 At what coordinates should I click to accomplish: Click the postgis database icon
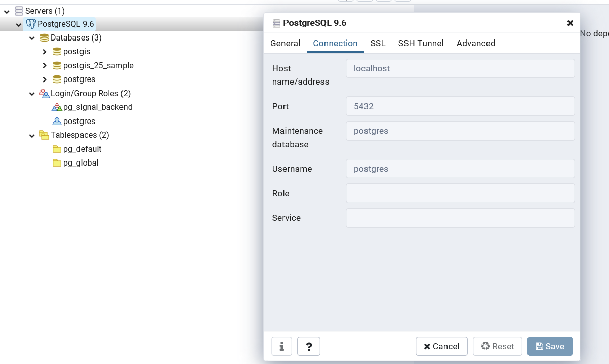tap(57, 52)
